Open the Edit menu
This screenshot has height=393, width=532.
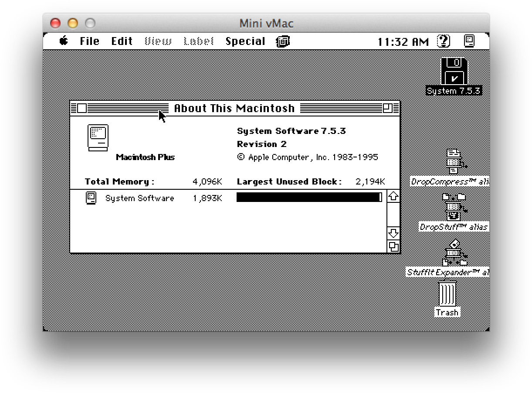pos(122,41)
